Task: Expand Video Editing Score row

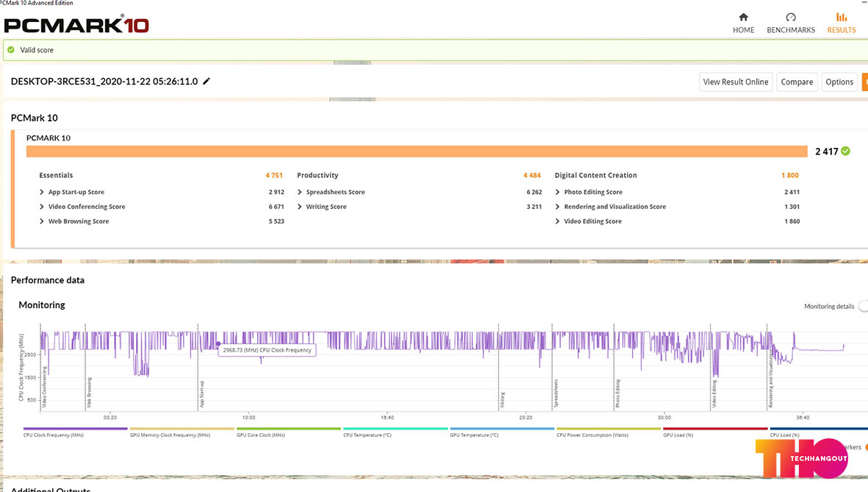Action: (x=557, y=221)
